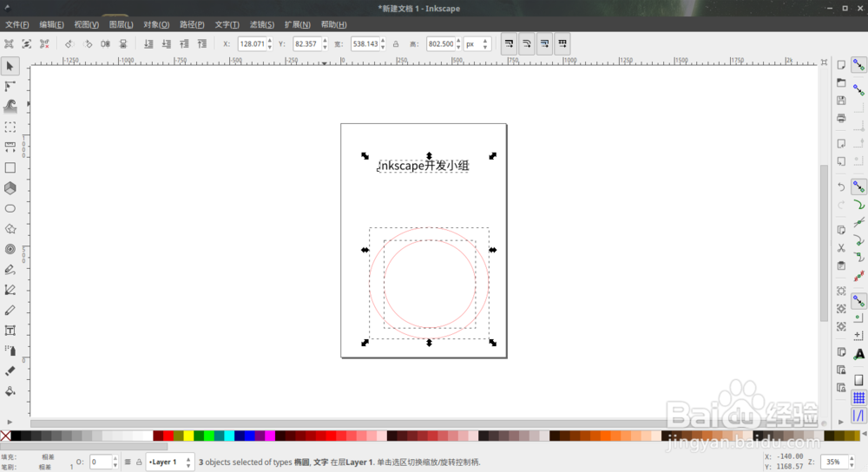Toggle the top enable snapping button
This screenshot has height=472, width=868.
tap(858, 65)
